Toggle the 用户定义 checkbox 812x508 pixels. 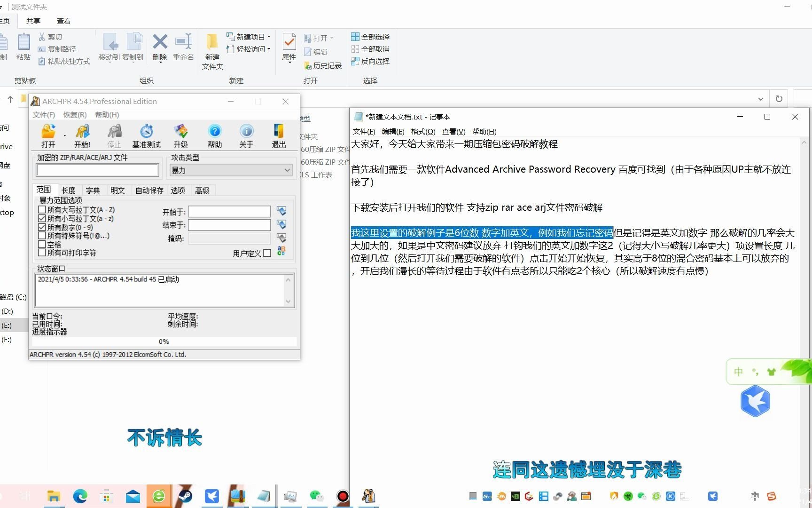267,253
